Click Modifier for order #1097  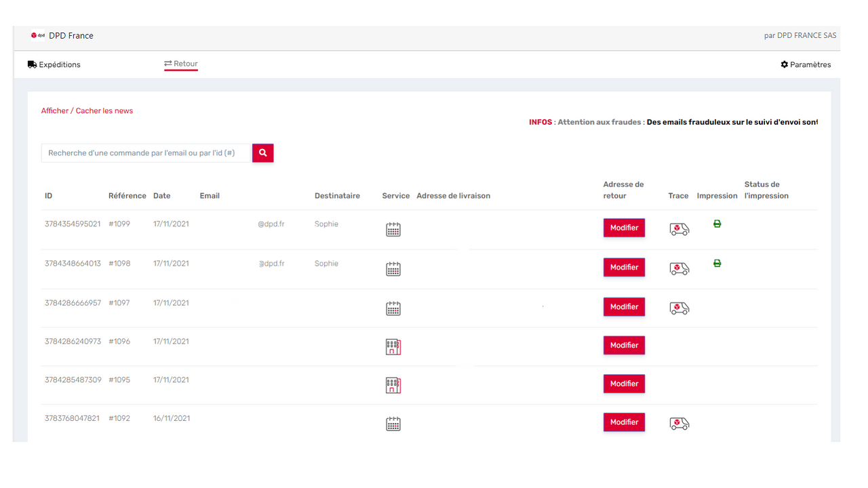click(x=624, y=306)
